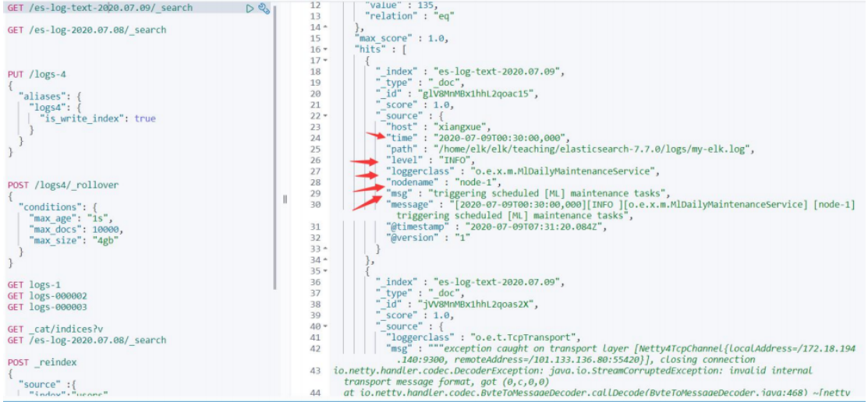Click the "msg" field on line 29

click(528, 193)
